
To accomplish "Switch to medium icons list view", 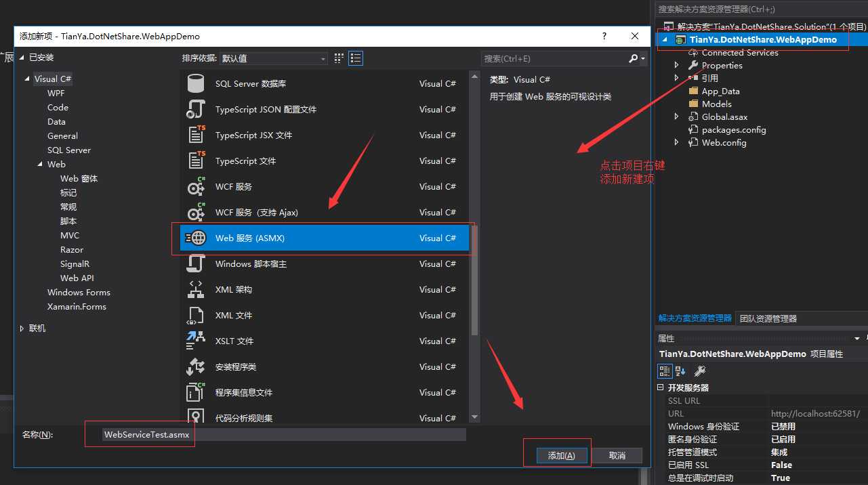I will (x=356, y=58).
